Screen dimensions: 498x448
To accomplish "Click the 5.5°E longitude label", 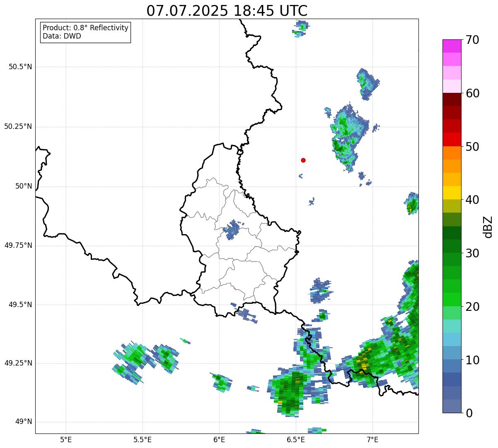I will click(x=143, y=439).
